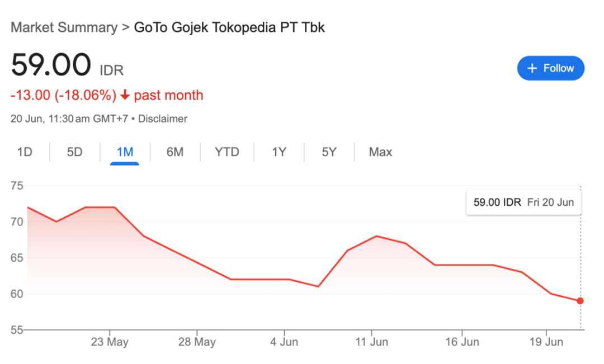Open the YTD chart tab

click(x=227, y=152)
